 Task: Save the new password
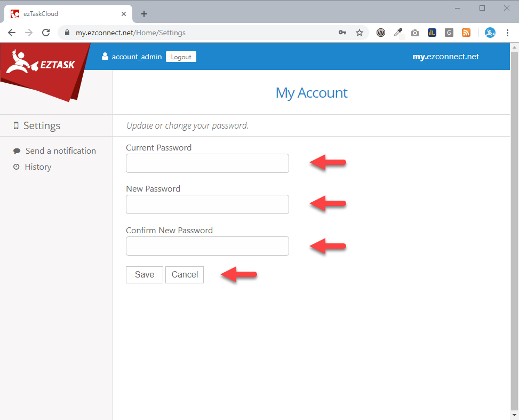click(145, 275)
